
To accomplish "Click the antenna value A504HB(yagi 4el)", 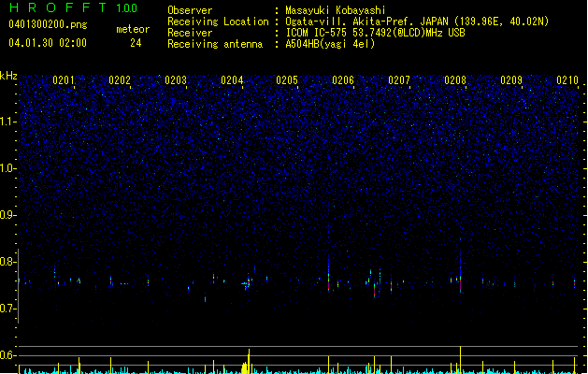I will click(330, 44).
